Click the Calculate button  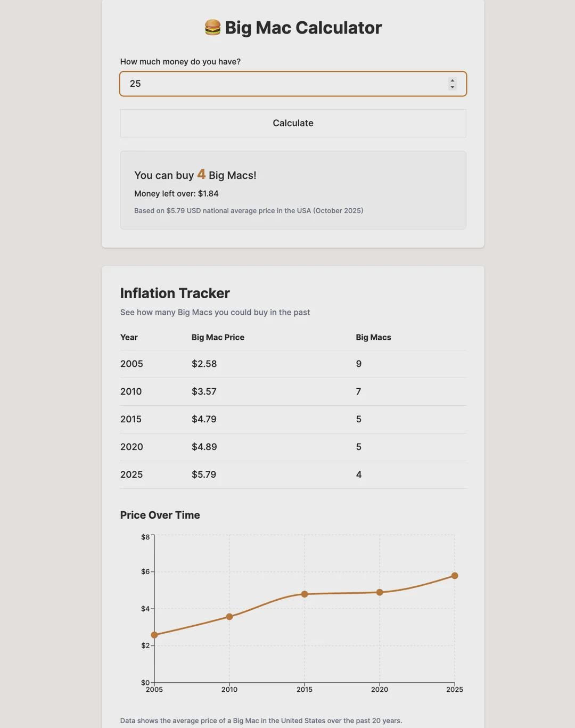tap(293, 123)
